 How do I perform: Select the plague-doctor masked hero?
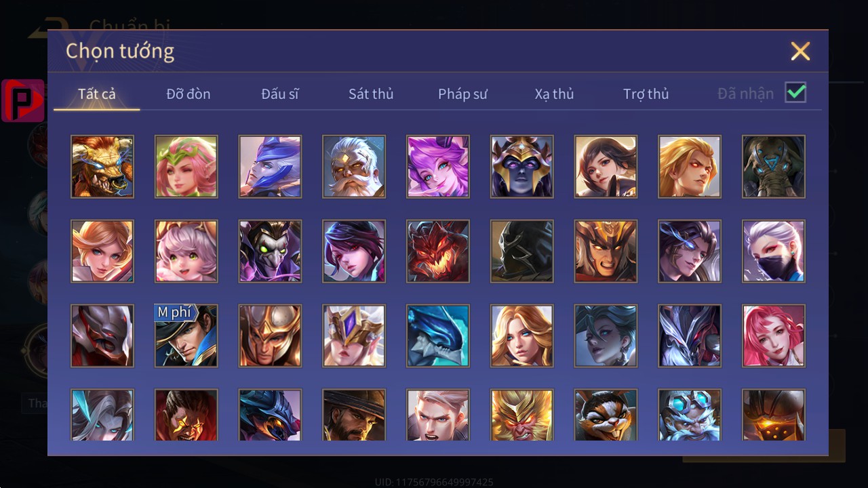pyautogui.click(x=270, y=251)
